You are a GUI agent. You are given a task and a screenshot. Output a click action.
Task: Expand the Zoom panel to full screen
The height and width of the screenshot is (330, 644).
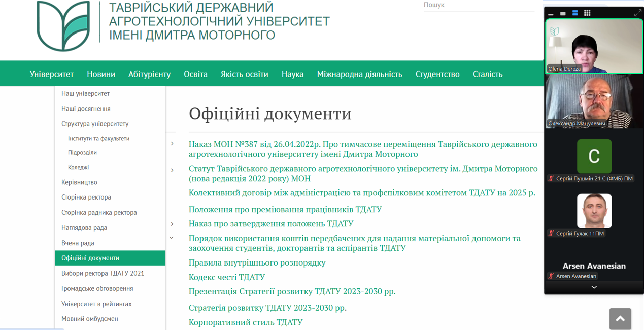[638, 13]
